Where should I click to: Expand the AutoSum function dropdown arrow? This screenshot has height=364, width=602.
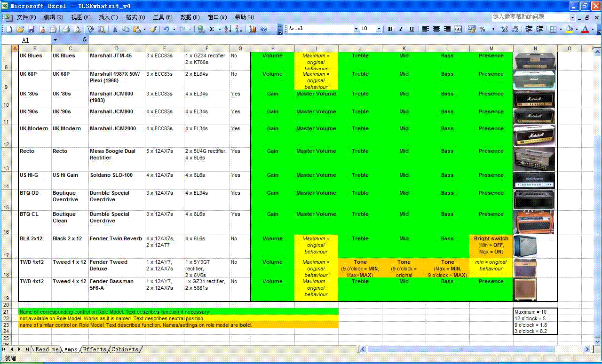[x=220, y=29]
